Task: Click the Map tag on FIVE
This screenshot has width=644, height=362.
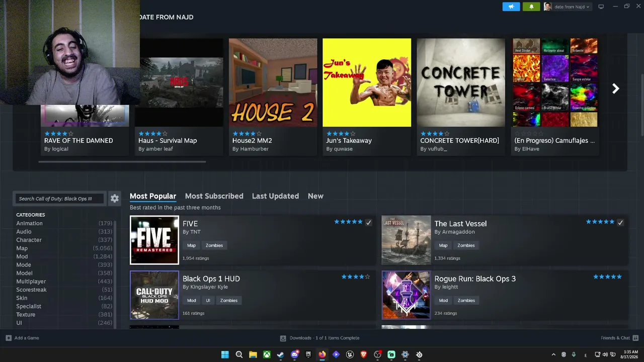Action: point(191,245)
